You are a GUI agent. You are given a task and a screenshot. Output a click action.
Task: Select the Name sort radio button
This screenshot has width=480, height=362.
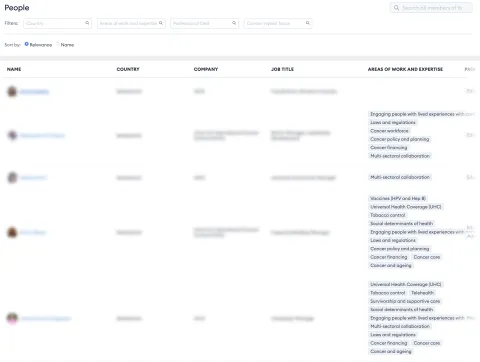tap(58, 44)
